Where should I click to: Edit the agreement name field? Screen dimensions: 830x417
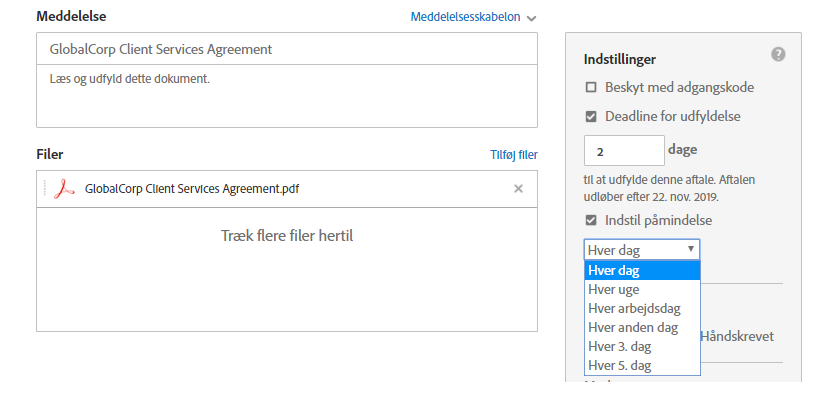click(x=286, y=49)
